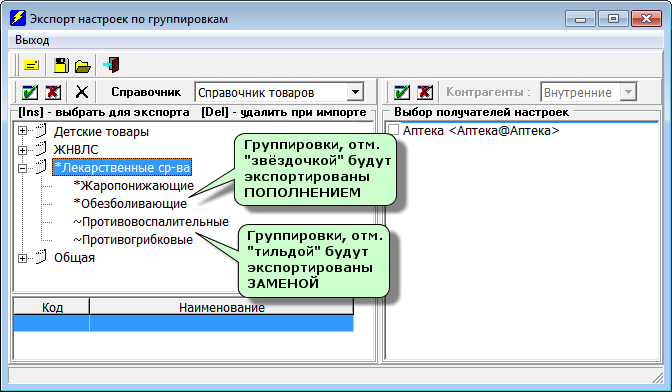Select the ~Противовоспалительные subgroup
Screen dimensions: 672x392
tap(151, 221)
